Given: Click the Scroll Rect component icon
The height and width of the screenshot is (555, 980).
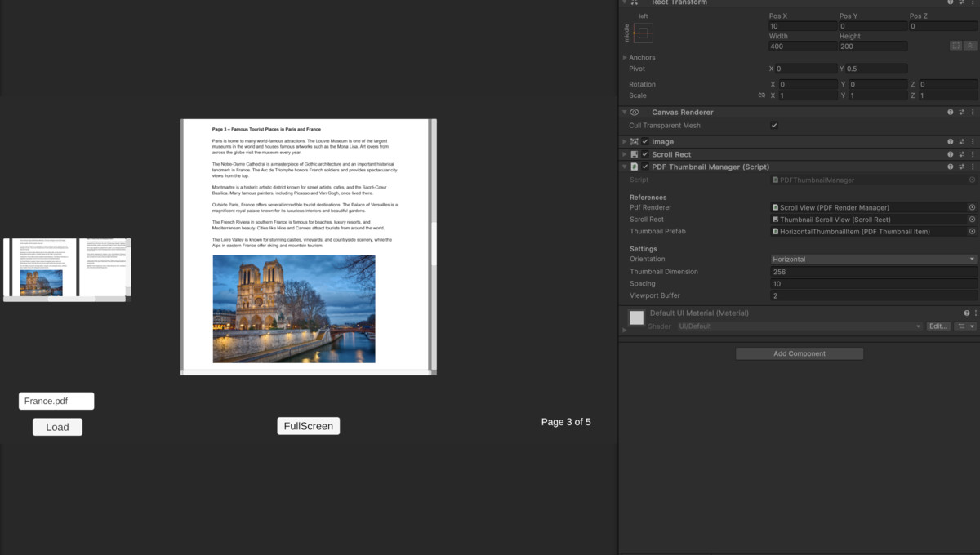Looking at the screenshot, I should coord(635,154).
